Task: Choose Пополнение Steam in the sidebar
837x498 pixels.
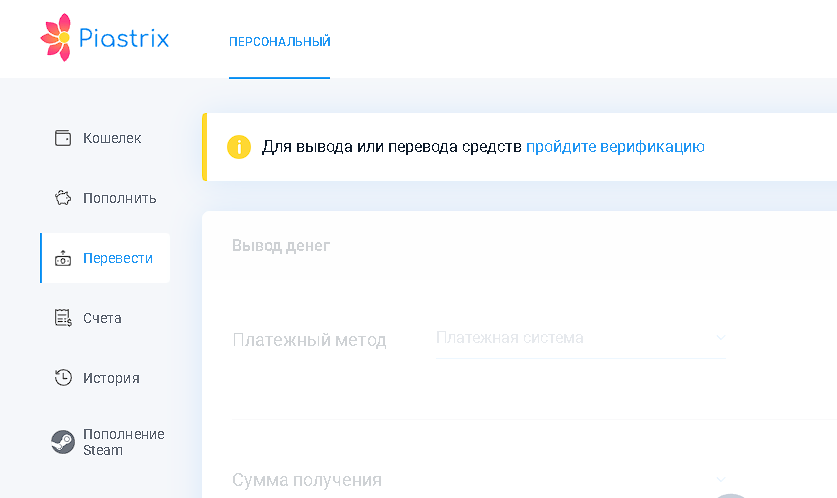Action: click(x=105, y=442)
